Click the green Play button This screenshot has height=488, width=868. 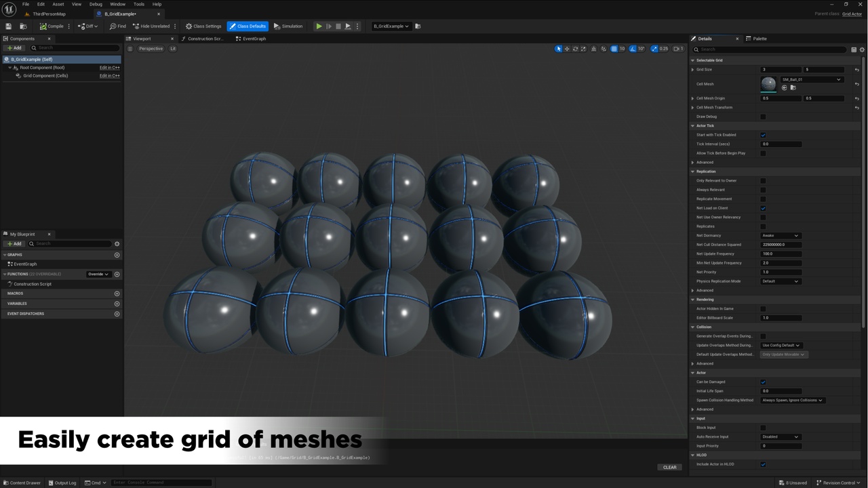coord(319,26)
